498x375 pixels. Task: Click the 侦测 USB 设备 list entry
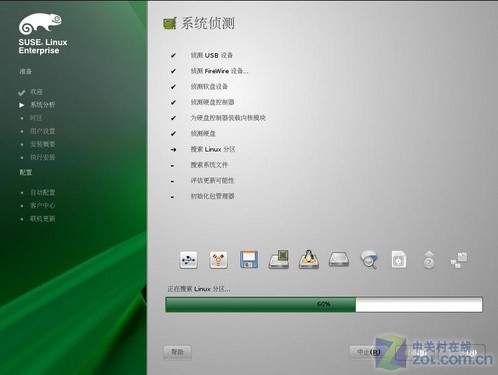pyautogui.click(x=212, y=55)
